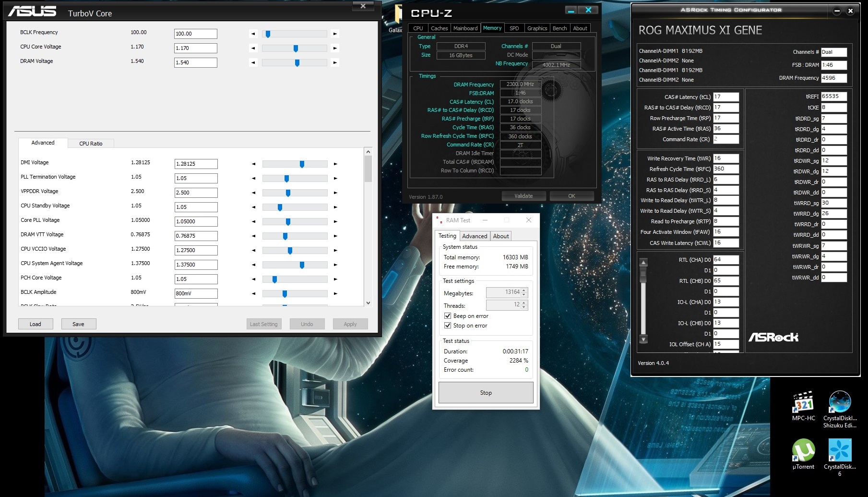The height and width of the screenshot is (497, 868).
Task: Click the DRAM Frequency field in ASRock
Action: tap(834, 78)
